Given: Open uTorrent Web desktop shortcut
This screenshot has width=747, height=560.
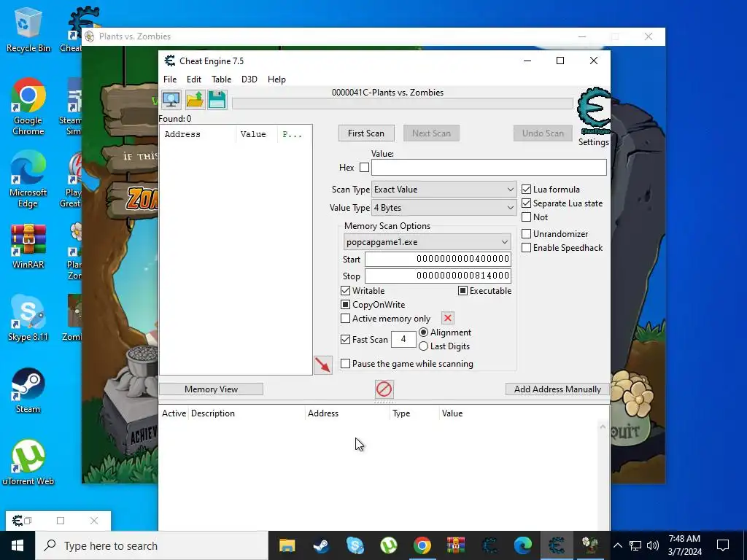Looking at the screenshot, I should (x=28, y=462).
